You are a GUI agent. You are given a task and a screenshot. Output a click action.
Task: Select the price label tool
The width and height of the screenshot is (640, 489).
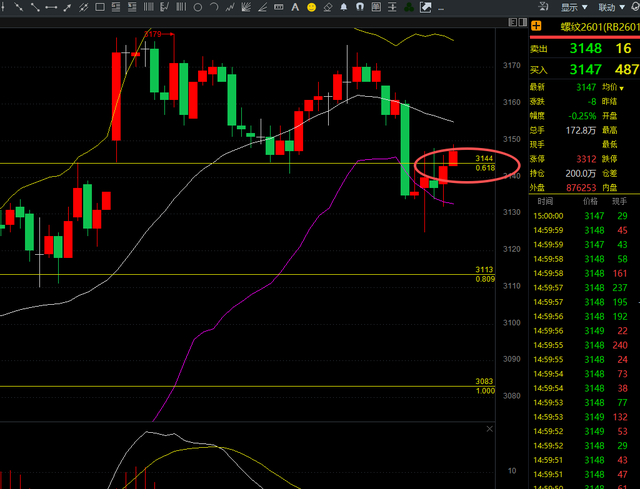(279, 7)
